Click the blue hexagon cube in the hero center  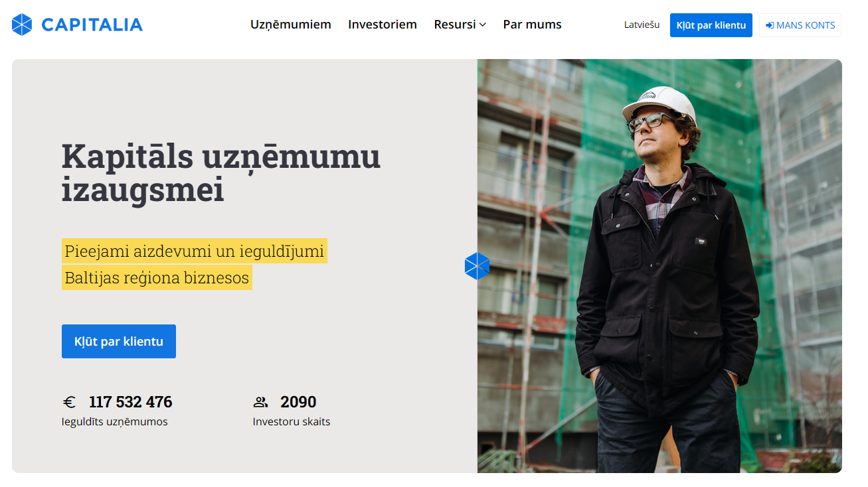click(477, 266)
